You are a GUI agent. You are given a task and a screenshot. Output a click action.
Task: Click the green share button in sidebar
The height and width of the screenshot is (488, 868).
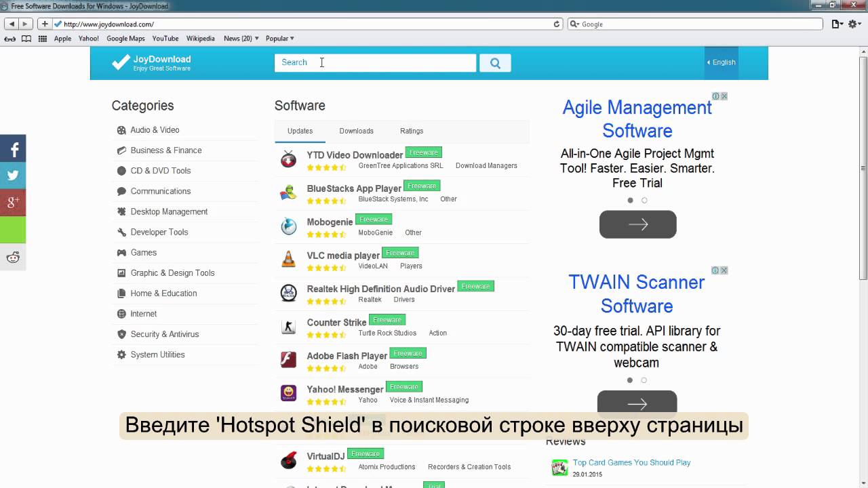[13, 230]
